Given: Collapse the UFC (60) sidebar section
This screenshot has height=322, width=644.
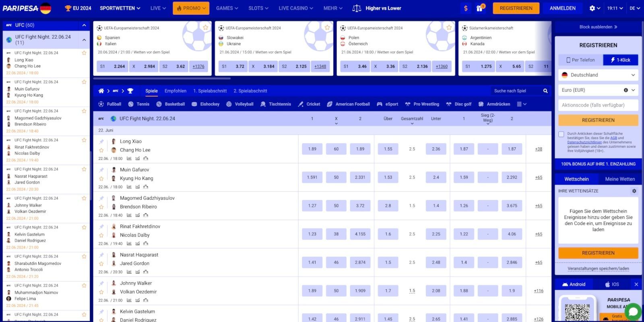Looking at the screenshot, I should point(84,25).
